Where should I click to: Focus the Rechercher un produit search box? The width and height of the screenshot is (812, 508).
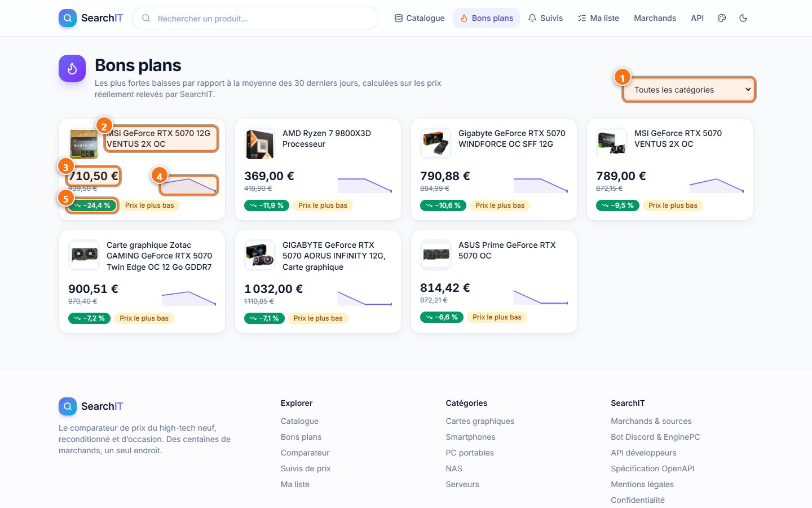(x=255, y=18)
